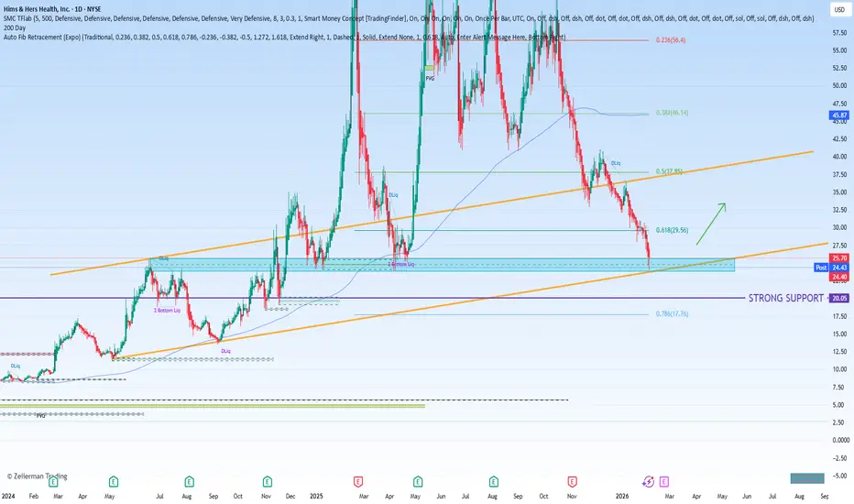
Task: Click the 20.05 purple price label
Action: coord(838,298)
